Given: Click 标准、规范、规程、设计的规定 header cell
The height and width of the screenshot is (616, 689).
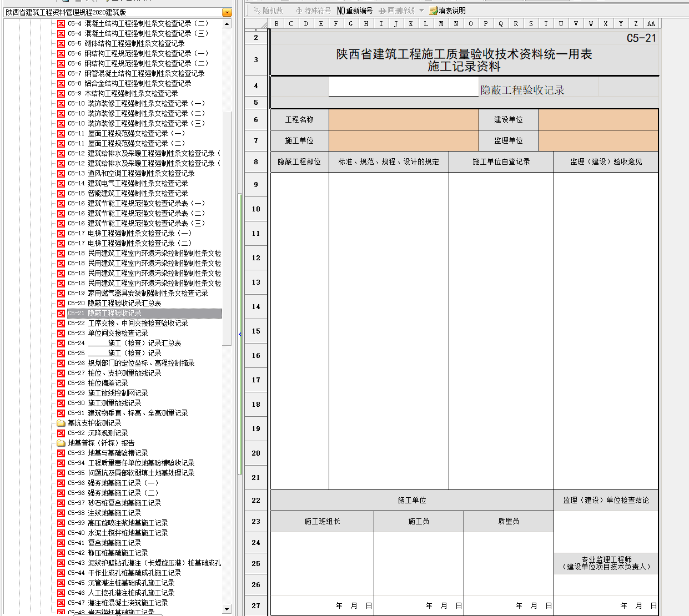Looking at the screenshot, I should (389, 161).
